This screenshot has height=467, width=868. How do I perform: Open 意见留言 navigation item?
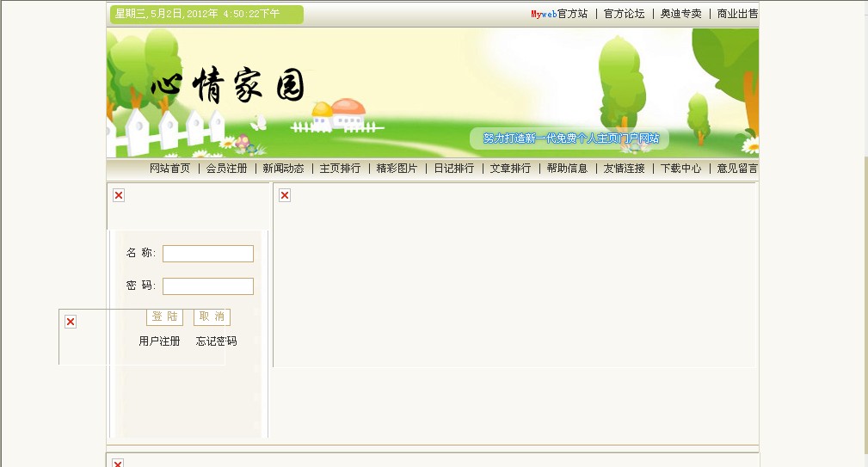(x=737, y=169)
